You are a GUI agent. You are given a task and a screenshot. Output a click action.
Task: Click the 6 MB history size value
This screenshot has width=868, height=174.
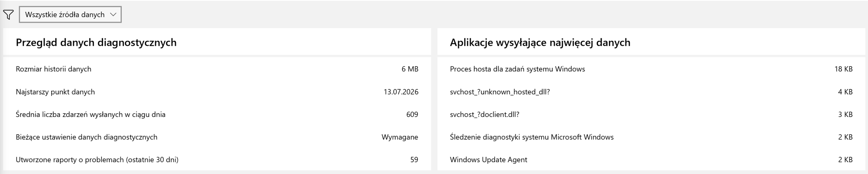(x=410, y=69)
